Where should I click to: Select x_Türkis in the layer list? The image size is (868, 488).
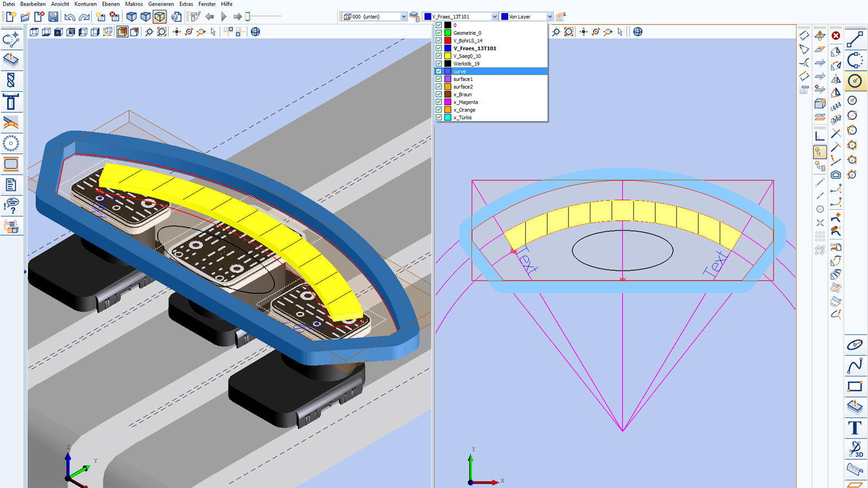point(491,117)
